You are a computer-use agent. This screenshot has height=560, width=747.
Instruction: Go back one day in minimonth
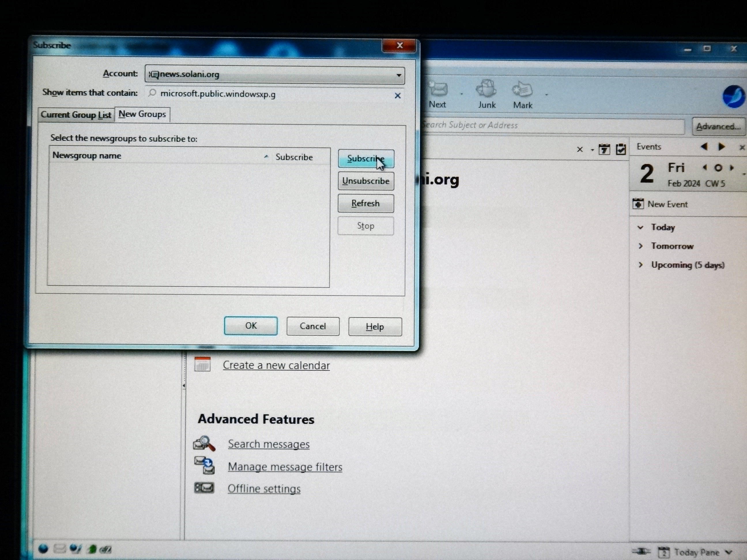pyautogui.click(x=705, y=167)
